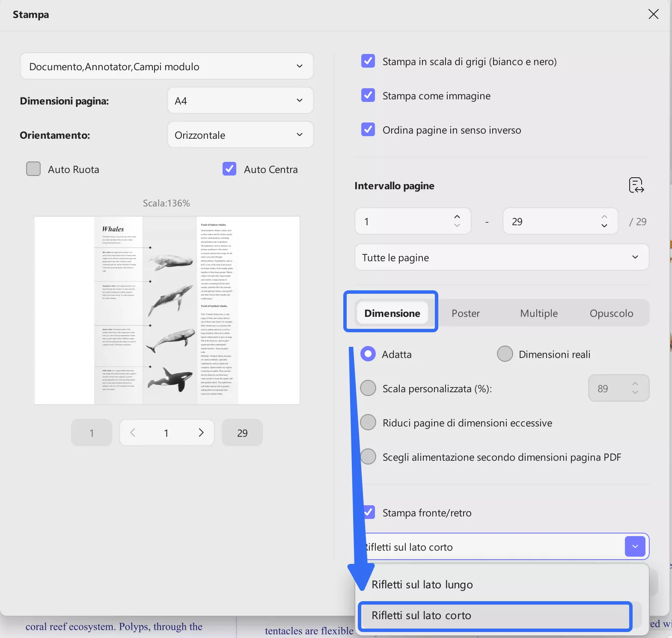Select the Adatta radio button

coord(368,354)
